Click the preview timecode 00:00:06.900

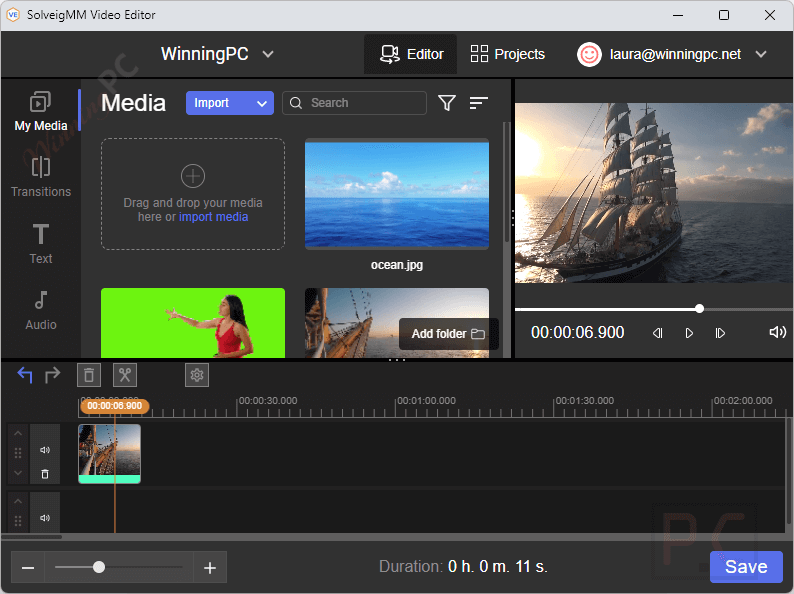click(577, 333)
